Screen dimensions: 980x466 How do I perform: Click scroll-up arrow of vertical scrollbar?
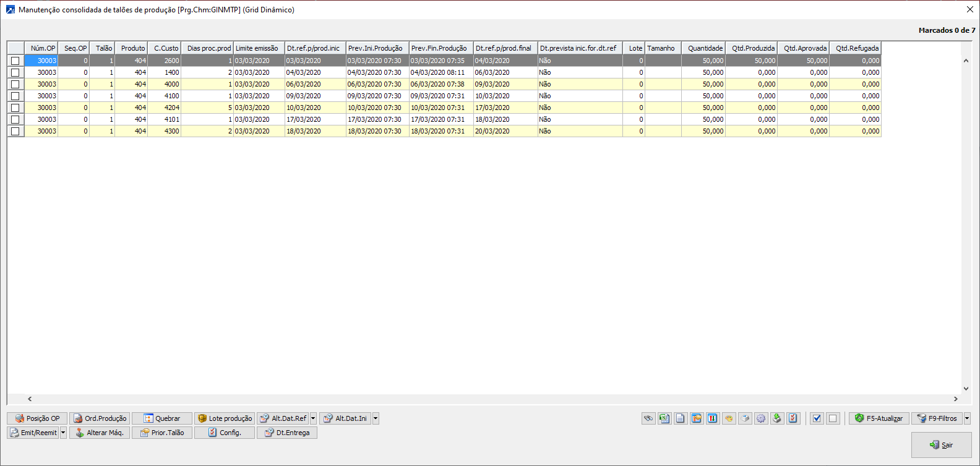click(x=966, y=61)
